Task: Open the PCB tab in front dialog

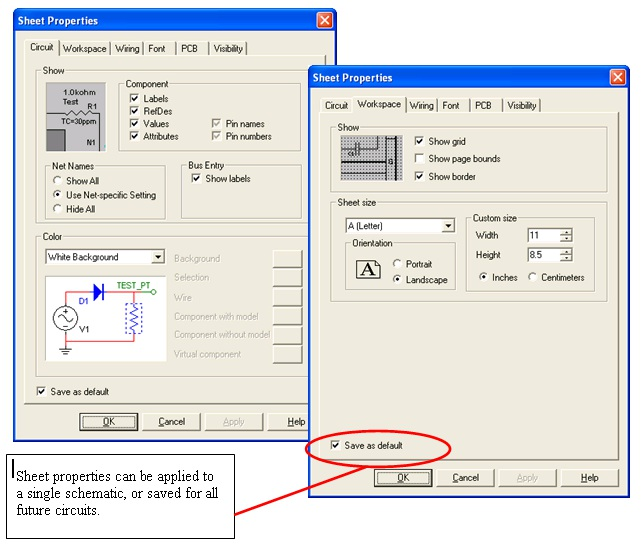Action: [483, 105]
